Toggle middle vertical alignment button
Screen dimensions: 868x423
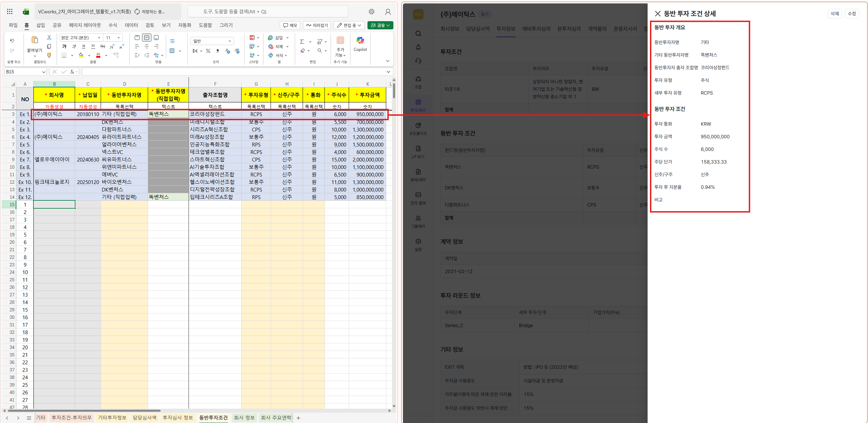click(147, 38)
